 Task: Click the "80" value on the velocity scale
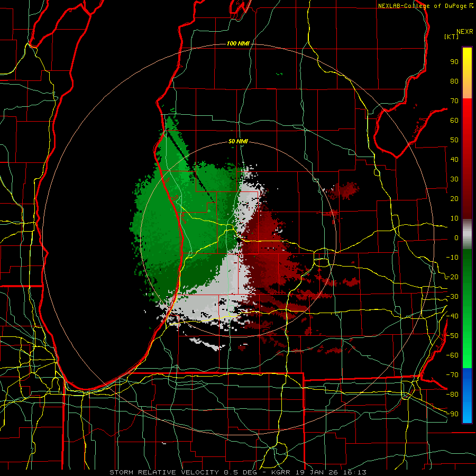tap(454, 81)
